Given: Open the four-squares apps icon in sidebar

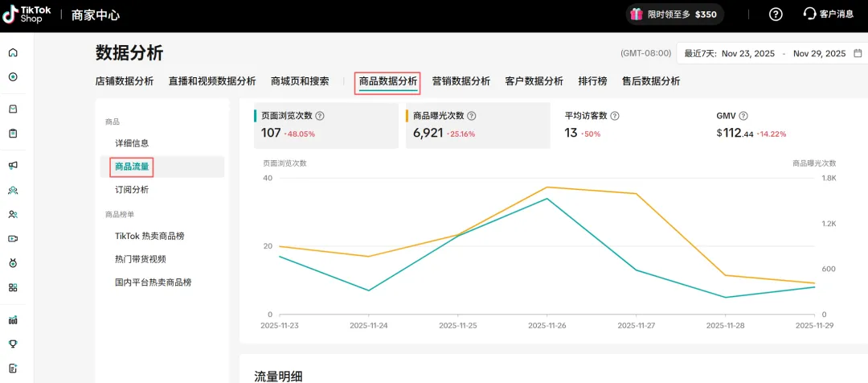Looking at the screenshot, I should click(x=13, y=287).
